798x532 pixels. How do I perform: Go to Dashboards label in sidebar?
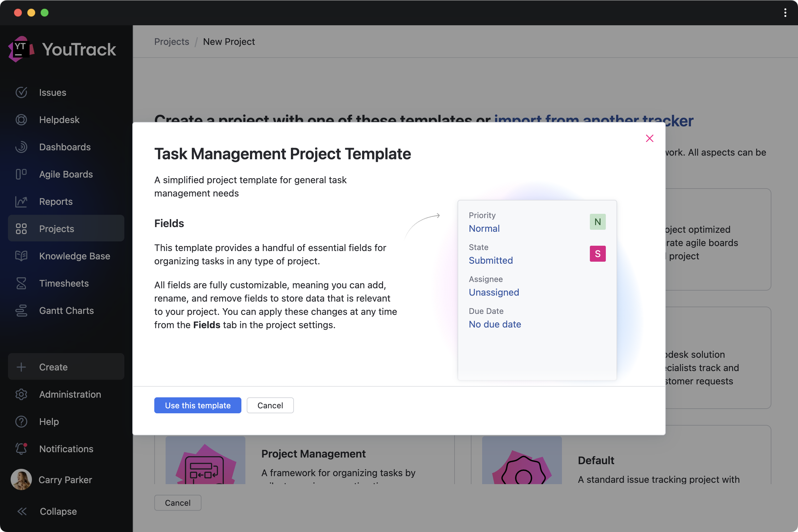click(x=65, y=147)
